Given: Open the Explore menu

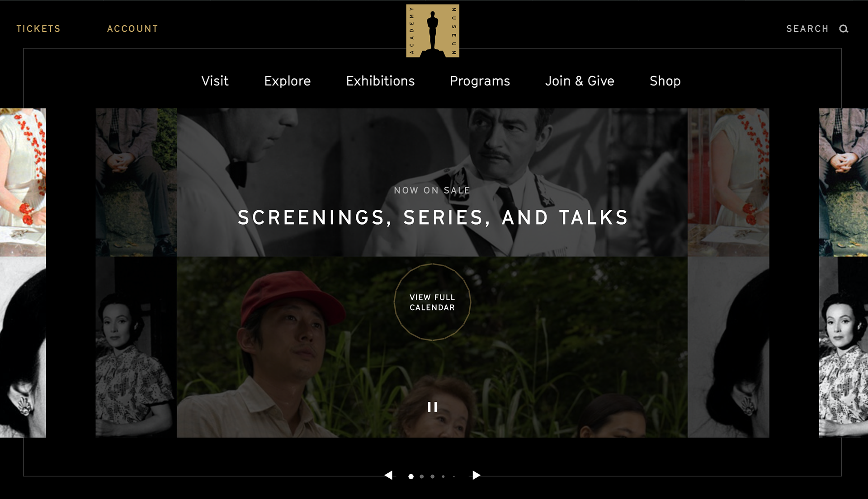Looking at the screenshot, I should pyautogui.click(x=288, y=81).
